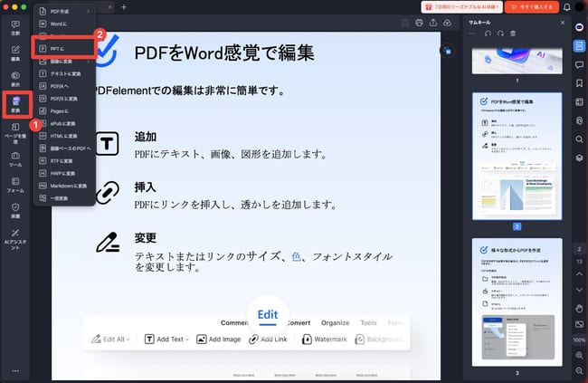Open bookmarks panel icon in right rail
The width and height of the screenshot is (588, 383).
(x=579, y=83)
